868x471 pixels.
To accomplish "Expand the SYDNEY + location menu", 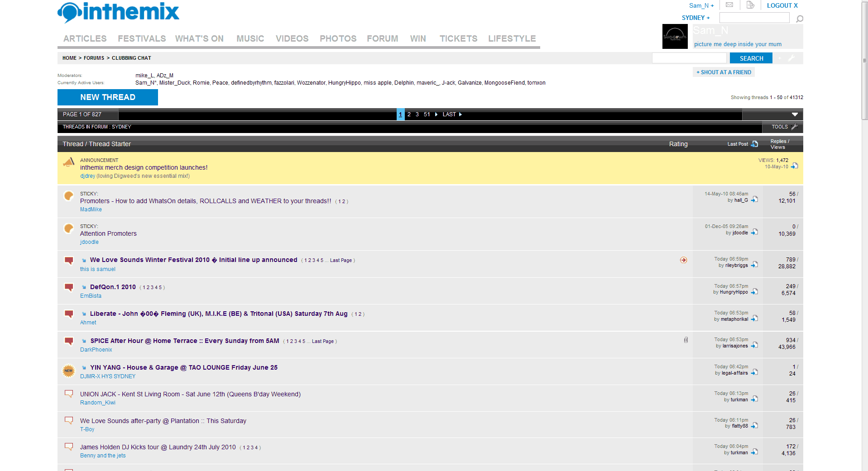I will point(696,18).
